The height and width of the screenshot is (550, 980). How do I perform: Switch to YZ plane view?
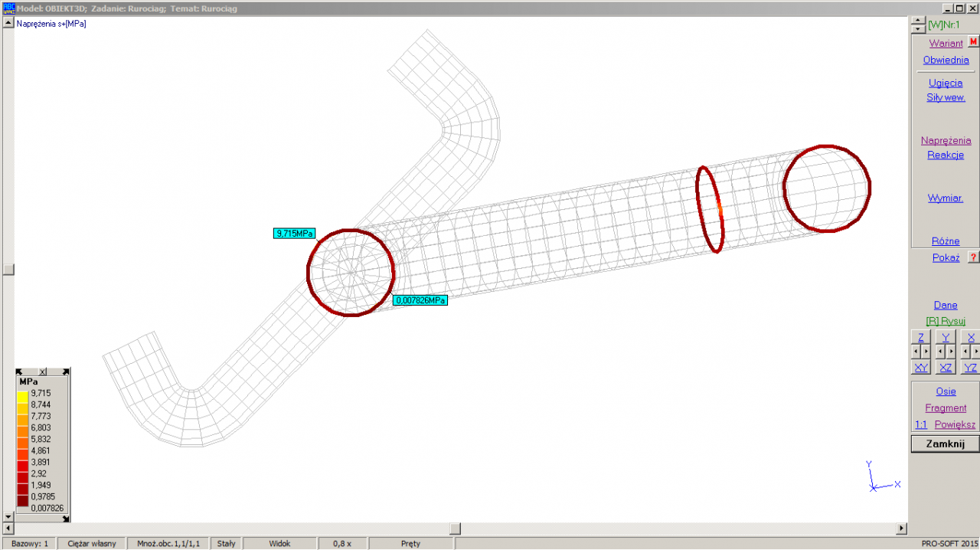970,368
